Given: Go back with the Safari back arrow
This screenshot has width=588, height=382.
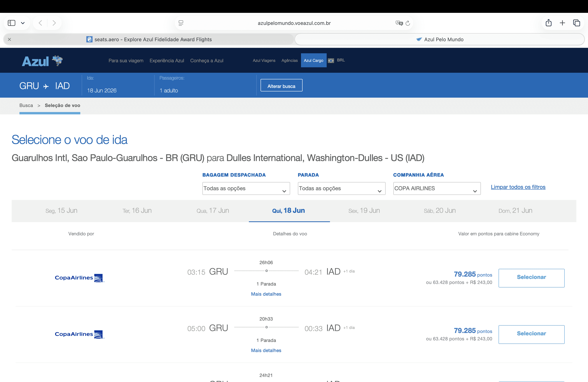Looking at the screenshot, I should pyautogui.click(x=40, y=23).
